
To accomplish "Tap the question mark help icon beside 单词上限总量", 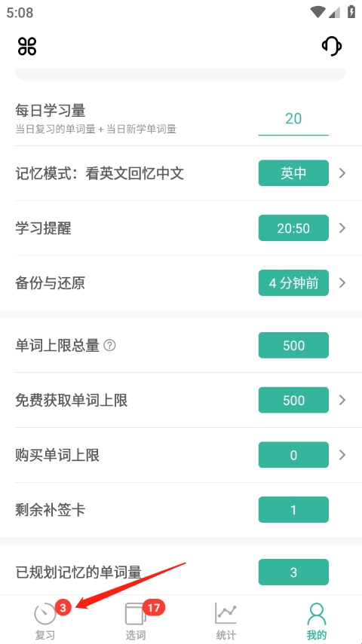I will click(x=109, y=346).
